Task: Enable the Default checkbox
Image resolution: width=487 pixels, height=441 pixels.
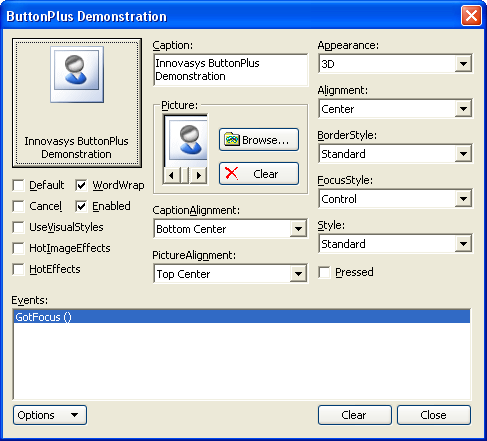Action: pyautogui.click(x=18, y=185)
